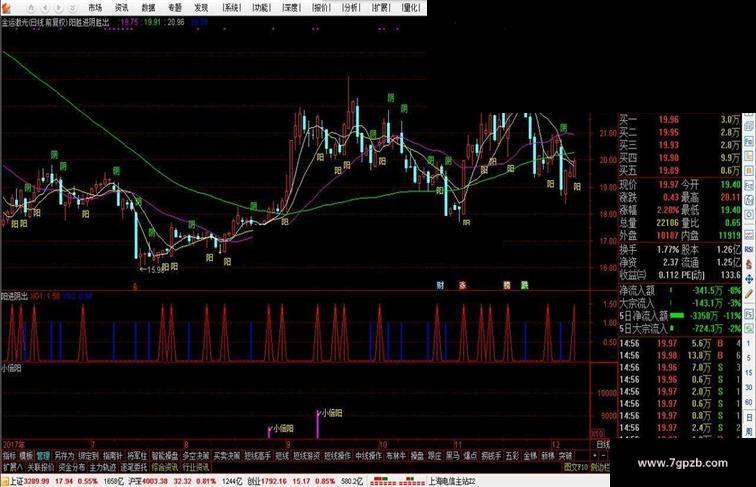
Task: Select the 模板 tab
Action: pyautogui.click(x=26, y=456)
